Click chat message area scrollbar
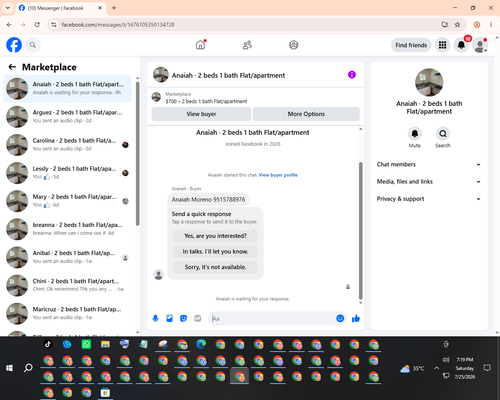The width and height of the screenshot is (500, 400). tap(360, 231)
